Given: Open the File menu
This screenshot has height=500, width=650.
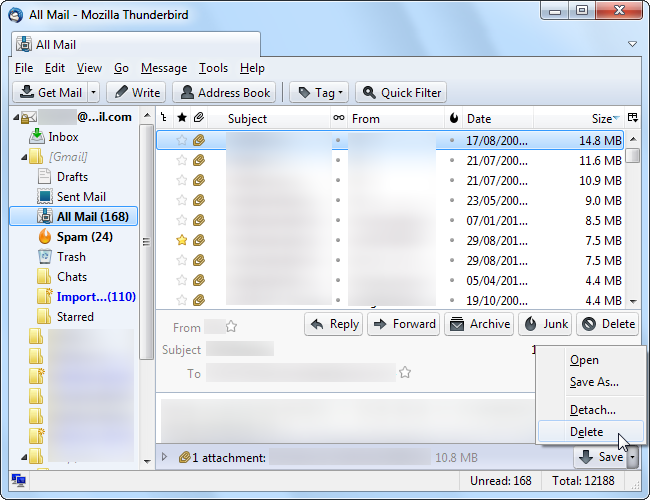Looking at the screenshot, I should tap(24, 68).
